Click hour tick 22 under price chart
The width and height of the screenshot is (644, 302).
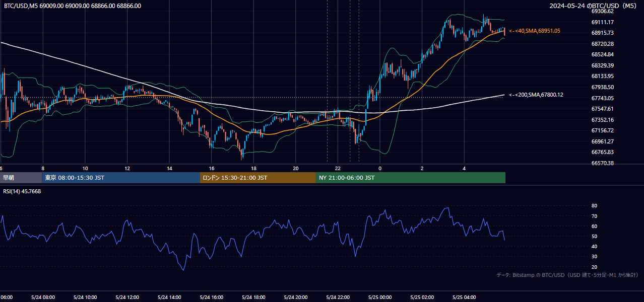(x=338, y=168)
